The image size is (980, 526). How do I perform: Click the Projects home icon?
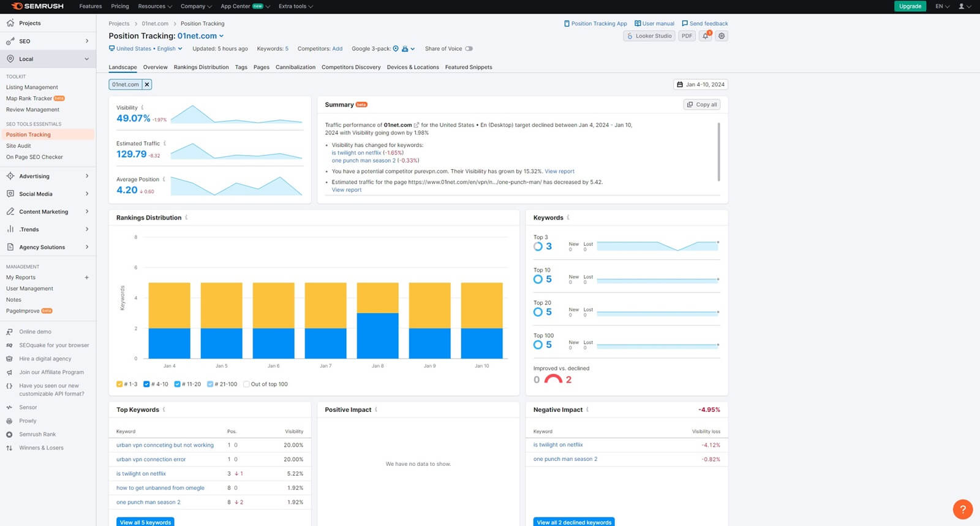tap(10, 23)
